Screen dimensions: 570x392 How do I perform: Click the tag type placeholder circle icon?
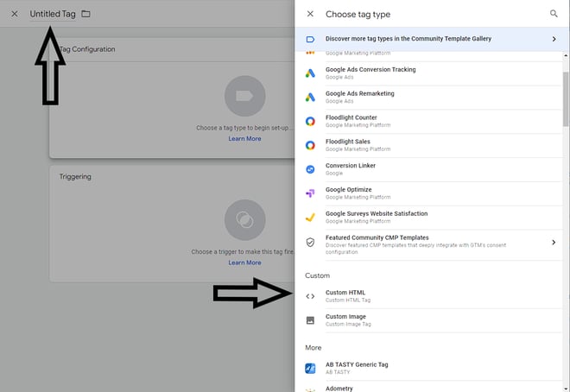click(x=244, y=96)
